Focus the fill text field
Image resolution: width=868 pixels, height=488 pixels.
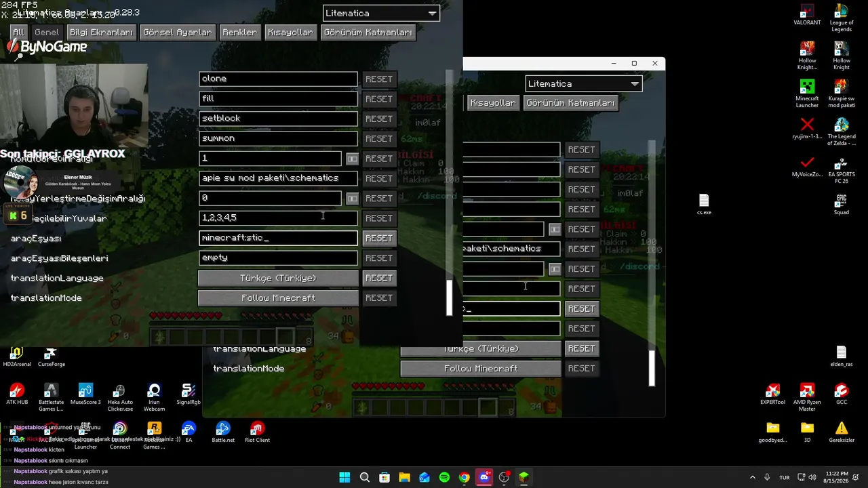[x=278, y=99]
